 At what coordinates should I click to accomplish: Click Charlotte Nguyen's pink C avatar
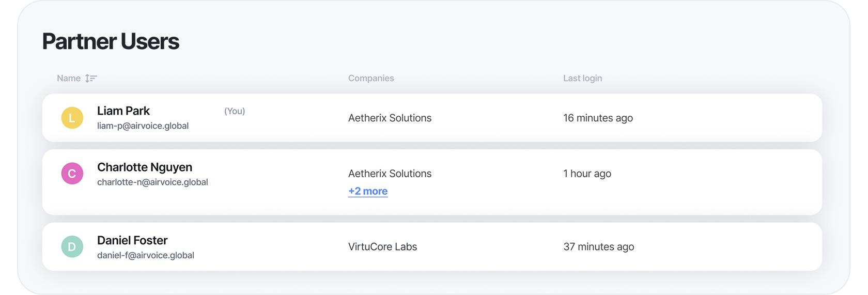pos(72,174)
